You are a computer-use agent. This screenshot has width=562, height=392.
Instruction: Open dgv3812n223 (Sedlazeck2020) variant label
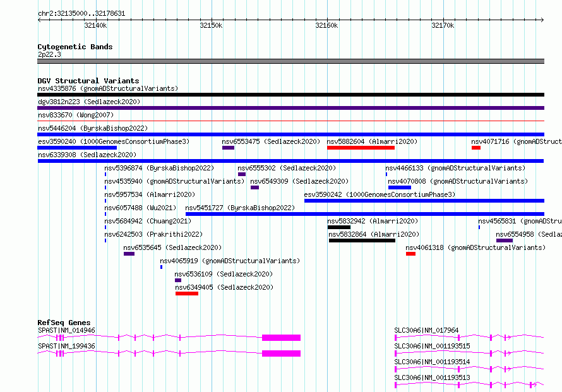pos(89,102)
